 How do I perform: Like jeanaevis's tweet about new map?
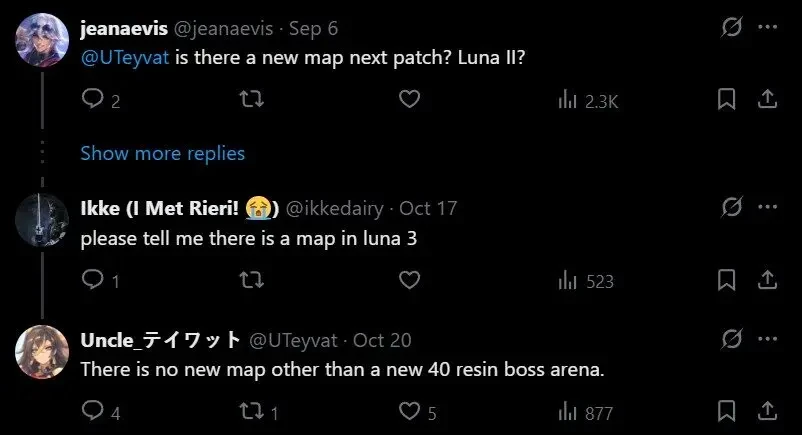(409, 99)
